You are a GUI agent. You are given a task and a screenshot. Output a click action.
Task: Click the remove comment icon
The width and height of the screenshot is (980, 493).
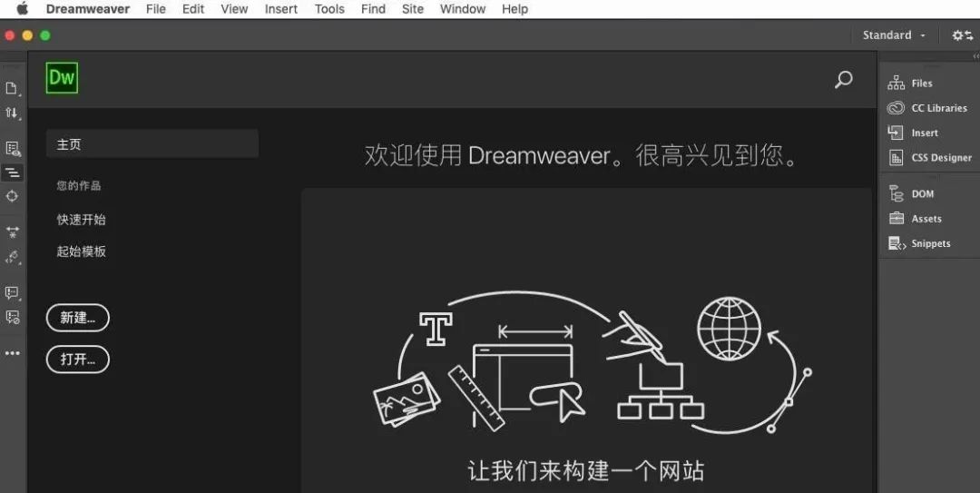point(12,317)
